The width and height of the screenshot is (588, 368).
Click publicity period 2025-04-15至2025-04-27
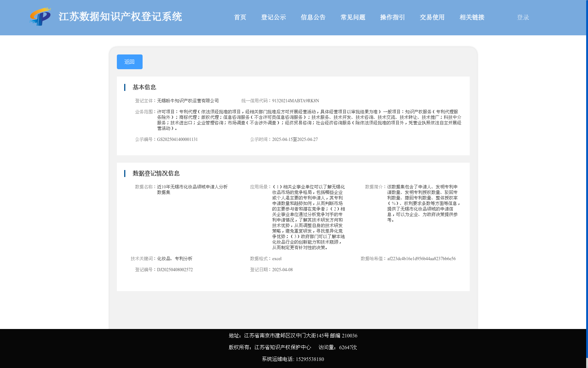[295, 139]
